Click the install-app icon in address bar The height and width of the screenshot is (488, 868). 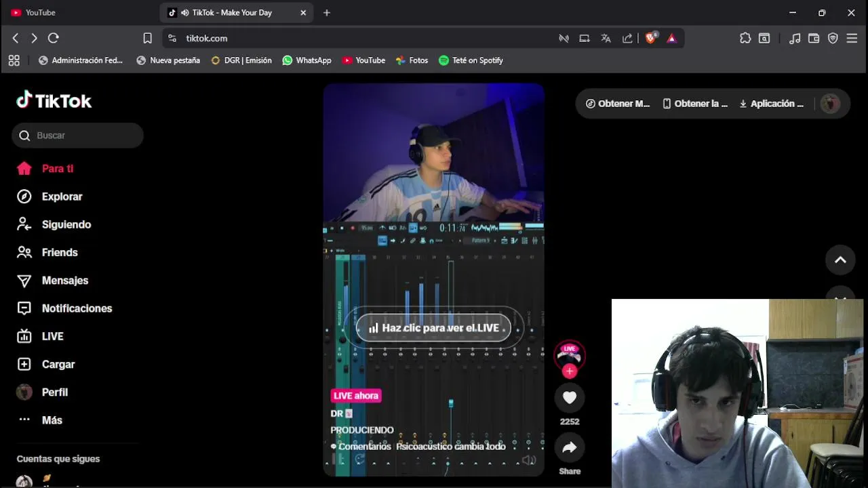coord(584,39)
